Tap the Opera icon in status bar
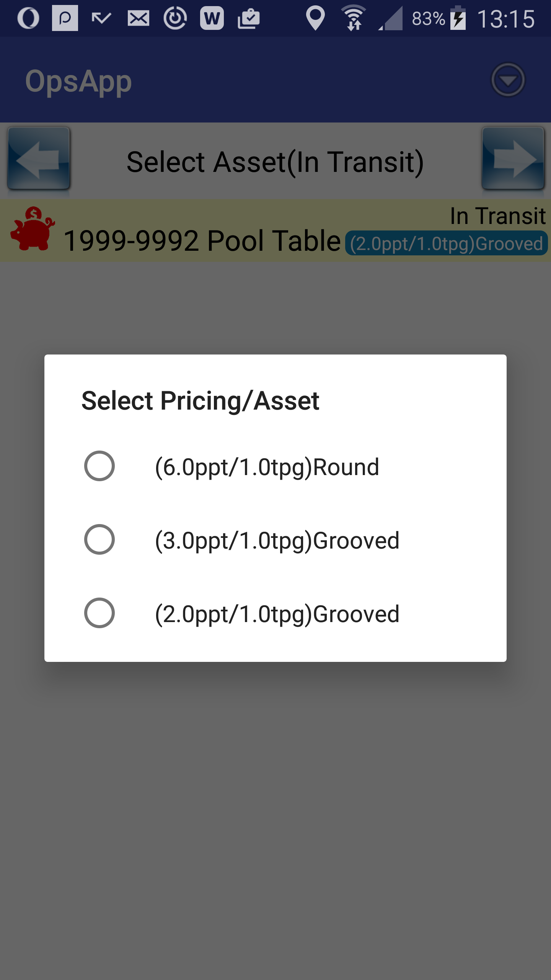Screen dimensions: 551x980 (x=28, y=18)
